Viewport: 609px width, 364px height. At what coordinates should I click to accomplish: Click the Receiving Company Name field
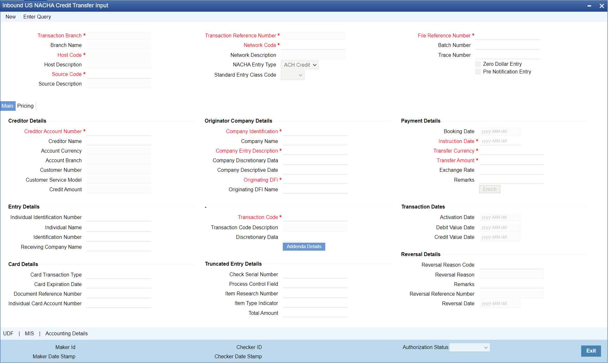119,247
